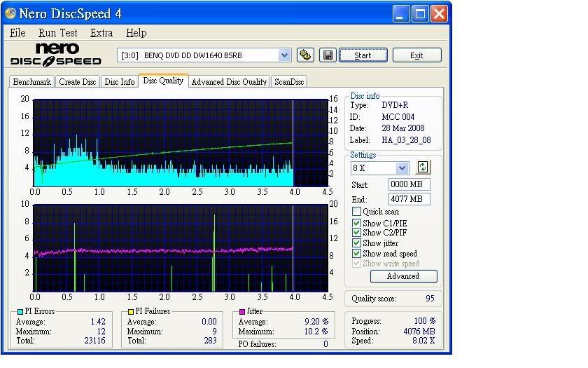Click PI Failures maximum value 9
The image size is (588, 368).
[214, 332]
